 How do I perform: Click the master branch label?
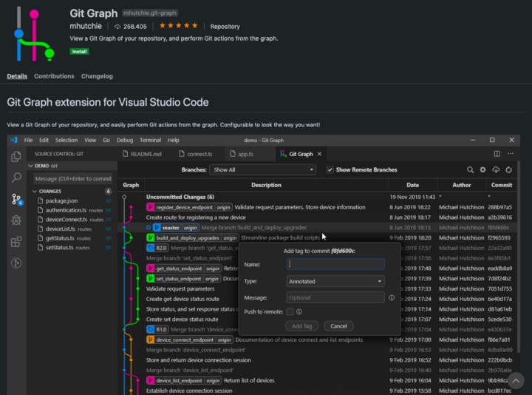(x=171, y=228)
